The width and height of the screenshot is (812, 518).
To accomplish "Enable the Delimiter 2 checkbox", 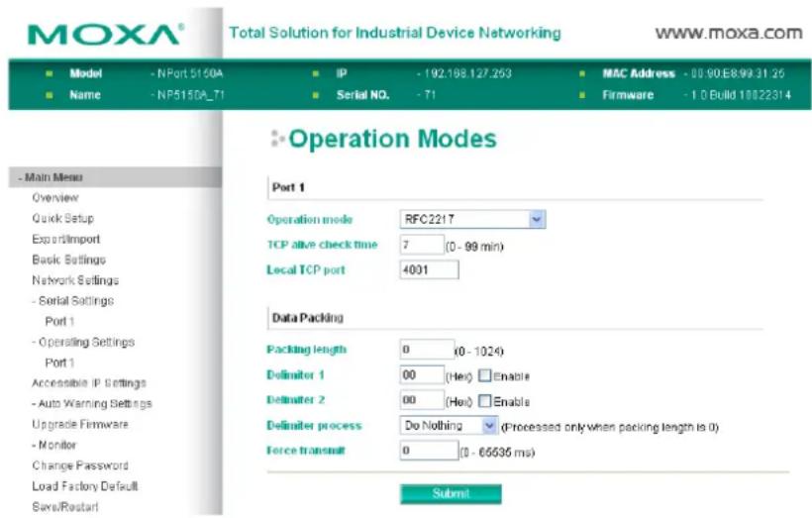I will (484, 401).
